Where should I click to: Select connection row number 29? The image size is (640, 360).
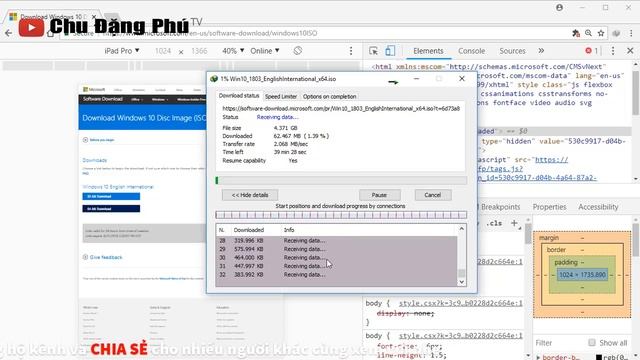pyautogui.click(x=336, y=249)
